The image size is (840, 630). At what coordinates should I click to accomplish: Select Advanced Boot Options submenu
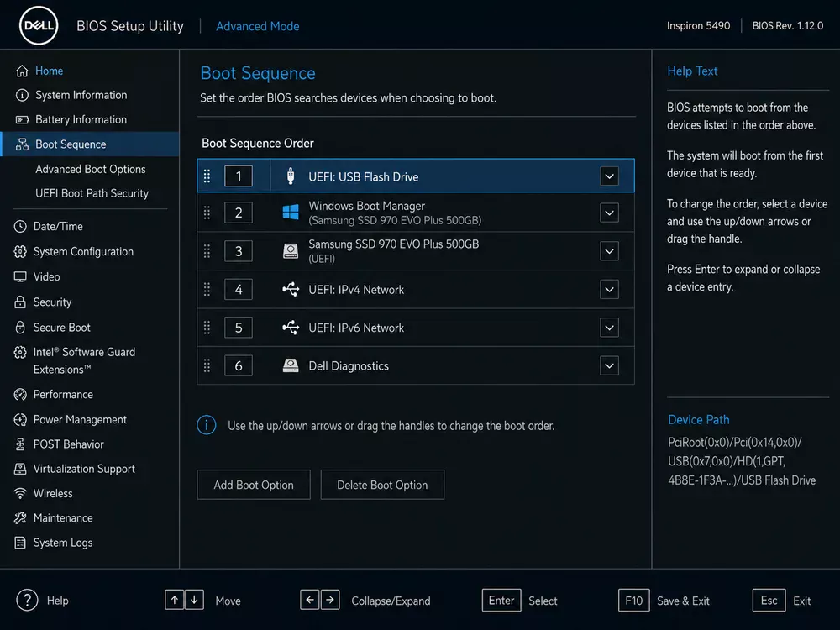91,170
